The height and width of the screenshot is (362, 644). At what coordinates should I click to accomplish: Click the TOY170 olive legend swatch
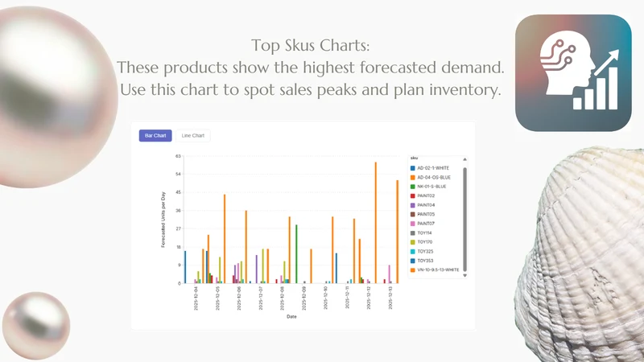point(413,242)
